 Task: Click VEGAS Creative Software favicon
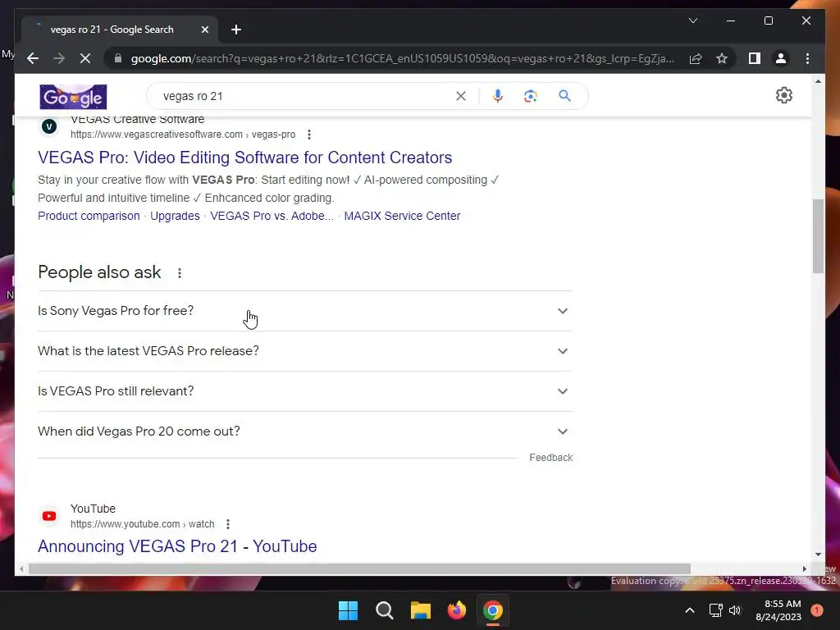click(49, 126)
